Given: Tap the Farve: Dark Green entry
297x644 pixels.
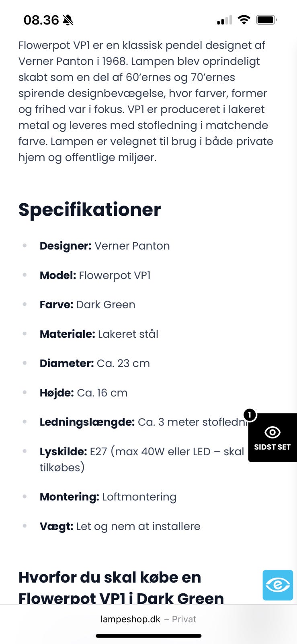Looking at the screenshot, I should click(x=87, y=305).
